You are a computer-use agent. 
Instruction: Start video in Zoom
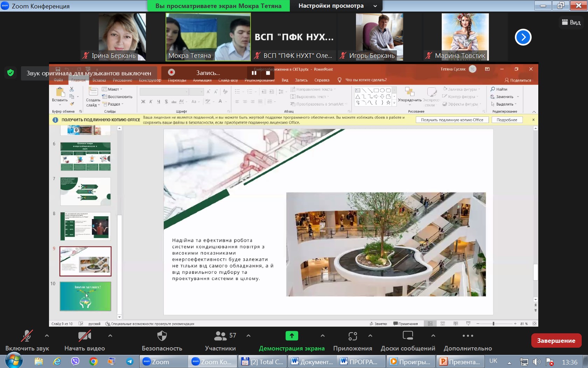pos(85,341)
